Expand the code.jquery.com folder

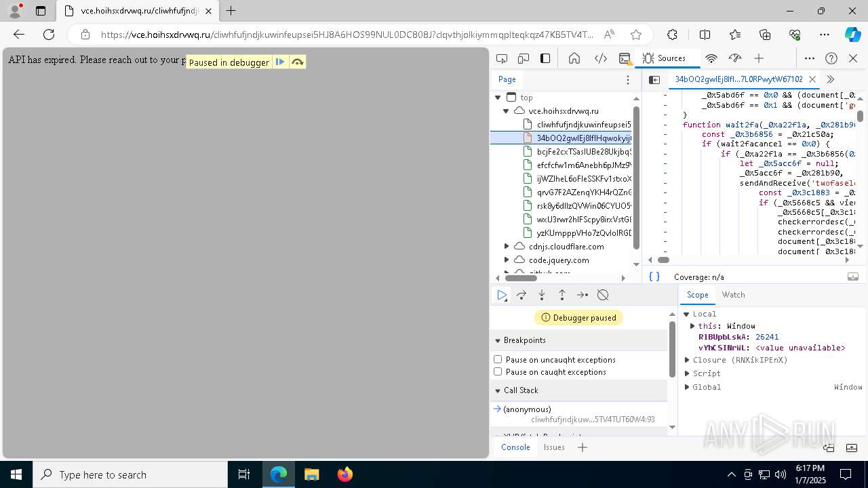(x=506, y=260)
